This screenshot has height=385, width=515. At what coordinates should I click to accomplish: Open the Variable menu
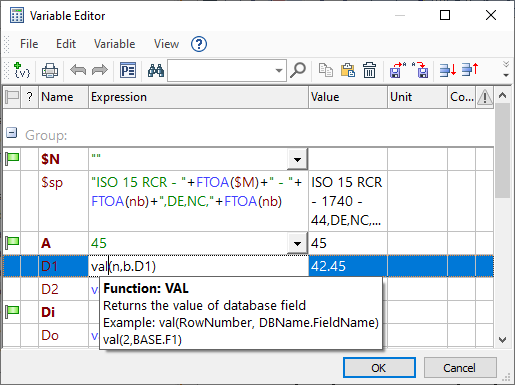114,44
